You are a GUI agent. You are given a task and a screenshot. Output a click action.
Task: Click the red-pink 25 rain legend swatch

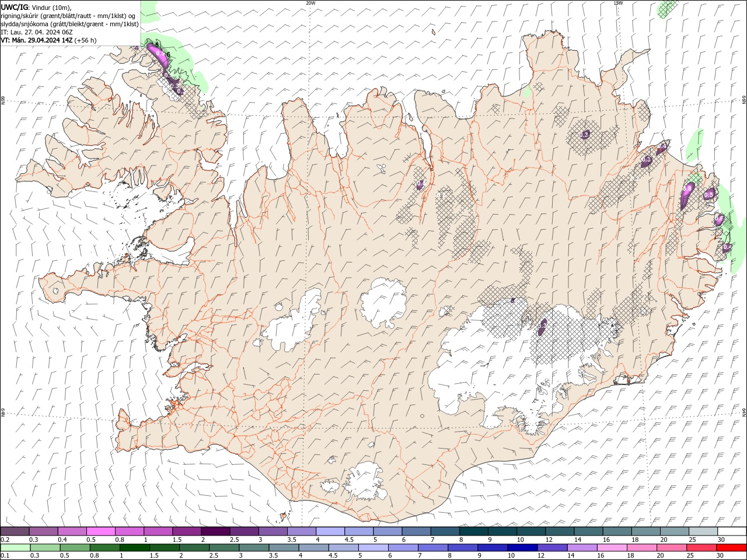[x=701, y=548]
